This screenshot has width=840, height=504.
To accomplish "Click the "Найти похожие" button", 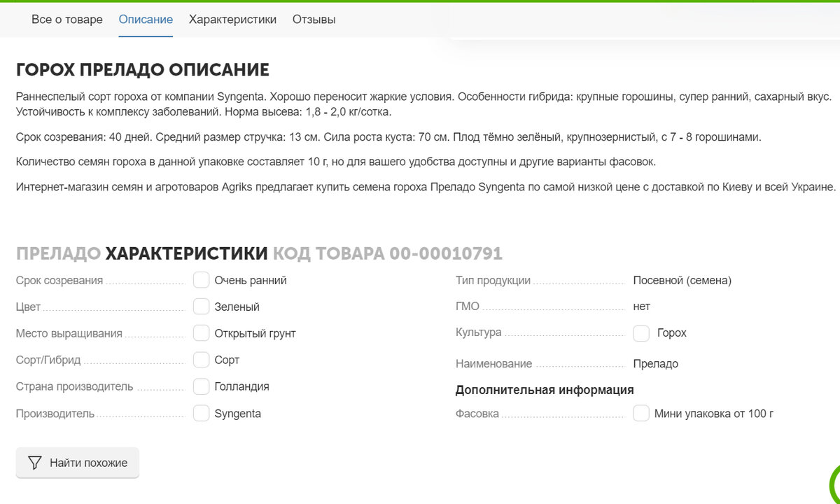I will click(x=78, y=463).
